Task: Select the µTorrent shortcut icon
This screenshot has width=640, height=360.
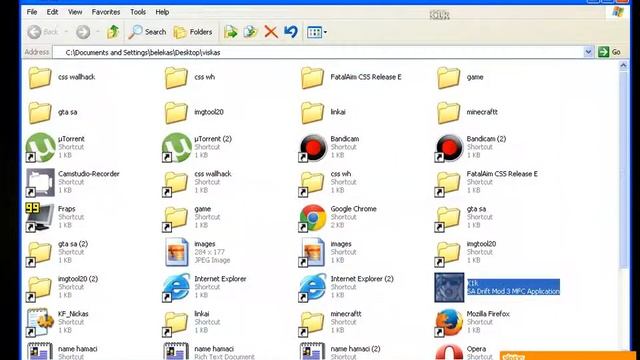Action: (x=40, y=147)
